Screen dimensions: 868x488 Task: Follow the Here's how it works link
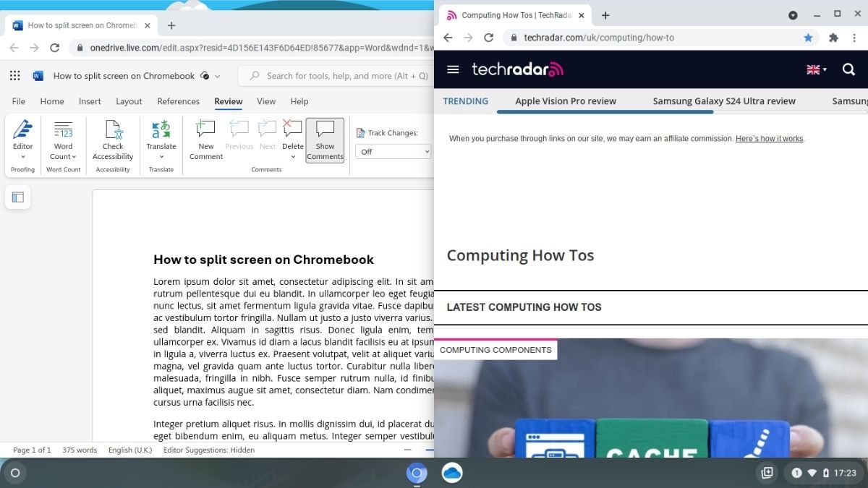(x=768, y=138)
